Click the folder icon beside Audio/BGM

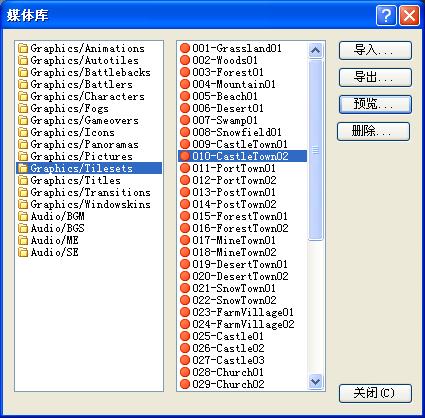tap(23, 216)
